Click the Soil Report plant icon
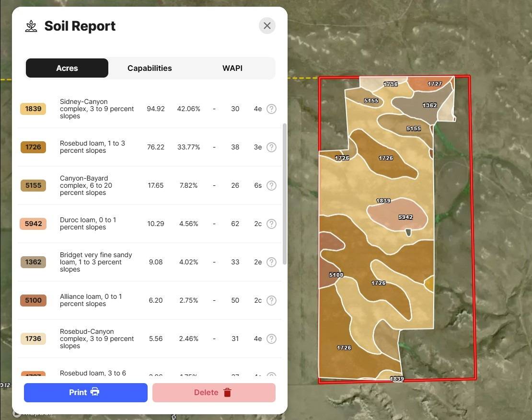 click(x=31, y=26)
